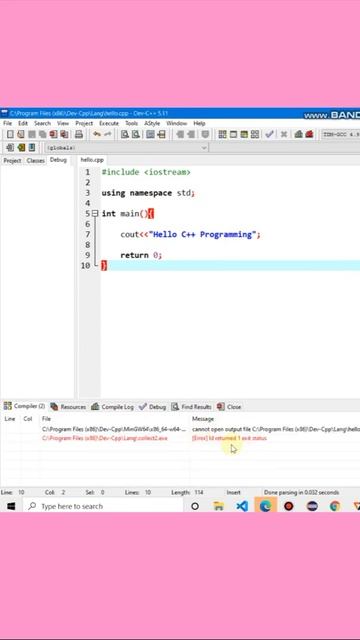Click the Cortana circle taskbar icon
The width and height of the screenshot is (360, 640).
point(195,506)
